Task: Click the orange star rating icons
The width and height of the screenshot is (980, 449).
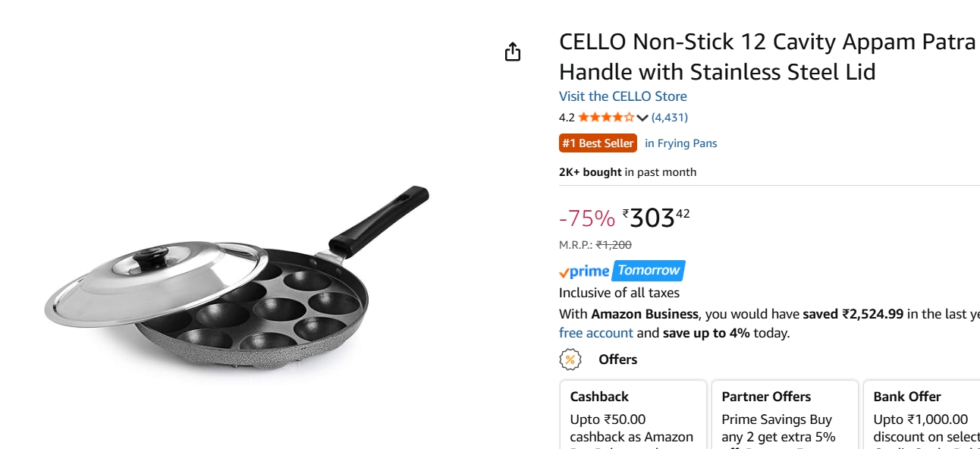Action: coord(605,117)
